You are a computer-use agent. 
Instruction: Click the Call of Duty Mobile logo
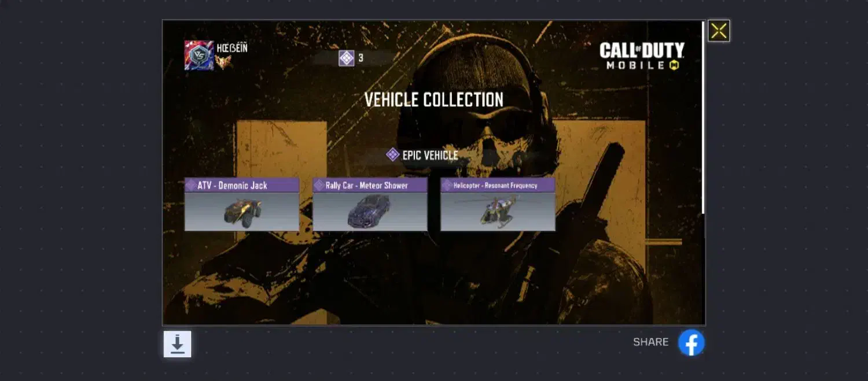(642, 56)
